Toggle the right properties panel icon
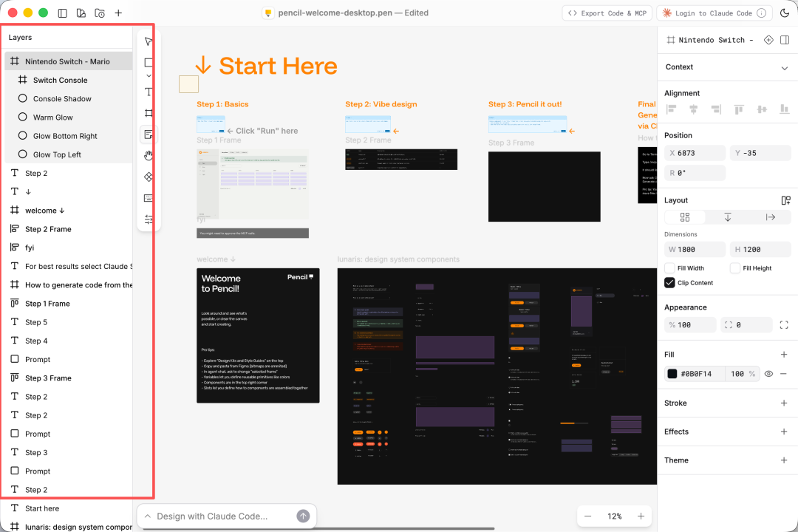This screenshot has width=798, height=532. tap(785, 40)
